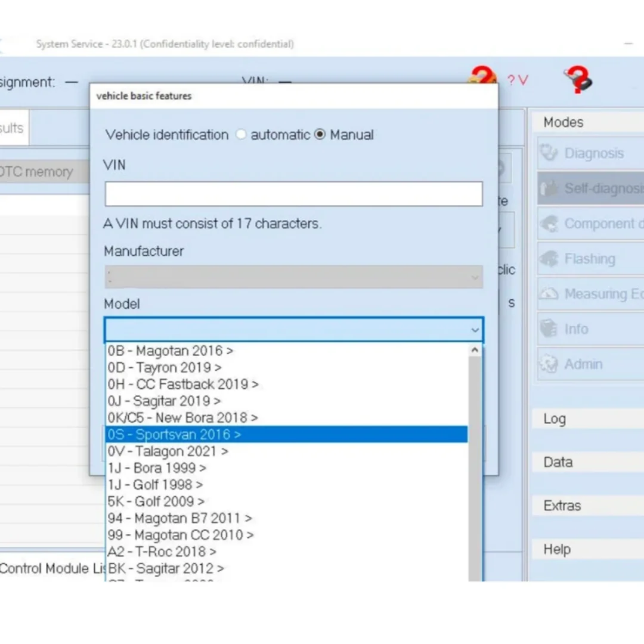Open Component mode button
Viewport: 644px width, 644px height.
[x=590, y=224]
